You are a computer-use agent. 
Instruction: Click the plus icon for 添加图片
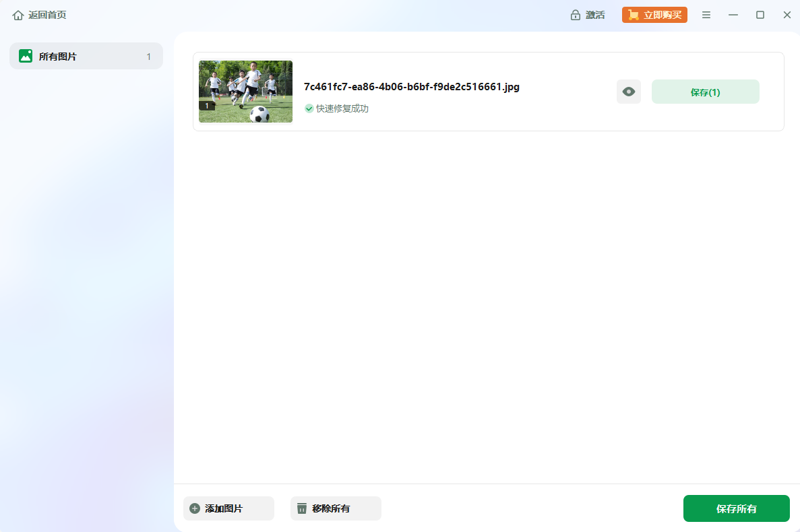pos(195,508)
